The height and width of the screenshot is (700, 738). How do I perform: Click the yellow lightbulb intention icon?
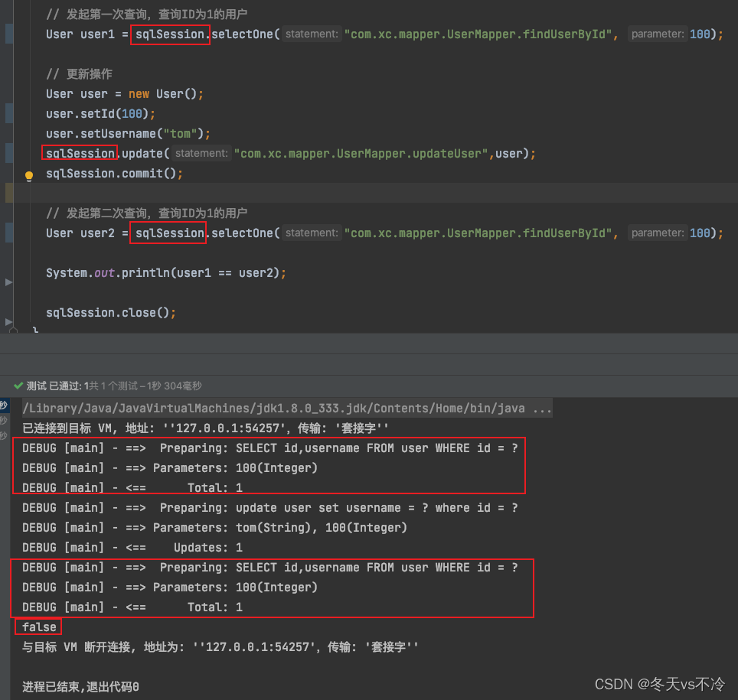(x=29, y=177)
